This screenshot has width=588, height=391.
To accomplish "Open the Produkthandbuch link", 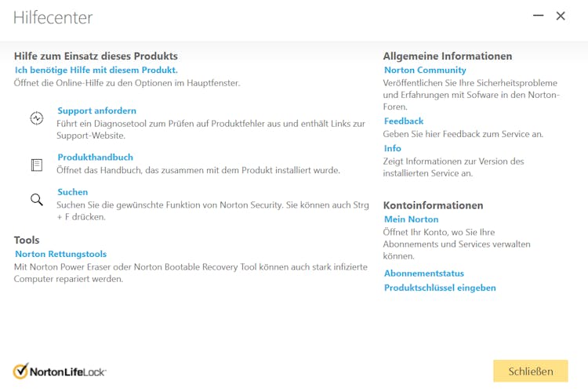I will 95,157.
